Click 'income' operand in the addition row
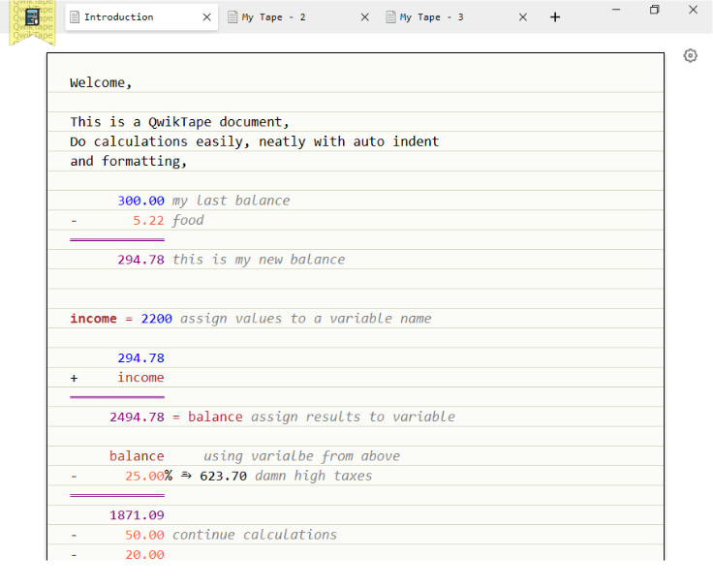This screenshot has height=588, width=713. coord(141,378)
